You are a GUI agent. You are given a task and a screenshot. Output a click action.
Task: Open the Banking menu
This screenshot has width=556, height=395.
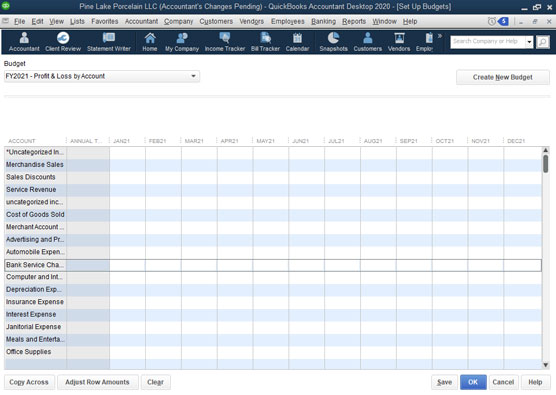[323, 22]
